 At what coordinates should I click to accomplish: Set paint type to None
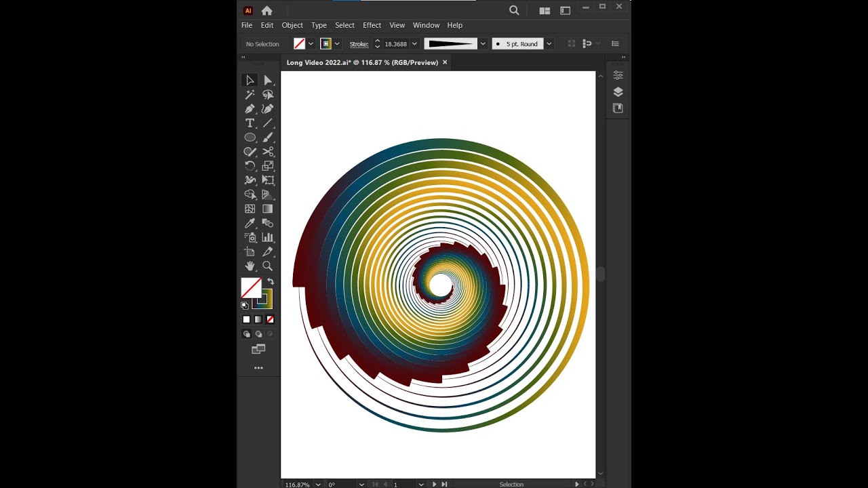pyautogui.click(x=270, y=319)
